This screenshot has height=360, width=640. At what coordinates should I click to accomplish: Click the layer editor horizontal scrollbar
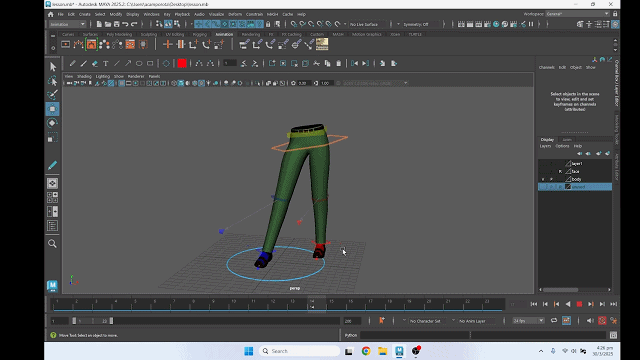560,290
